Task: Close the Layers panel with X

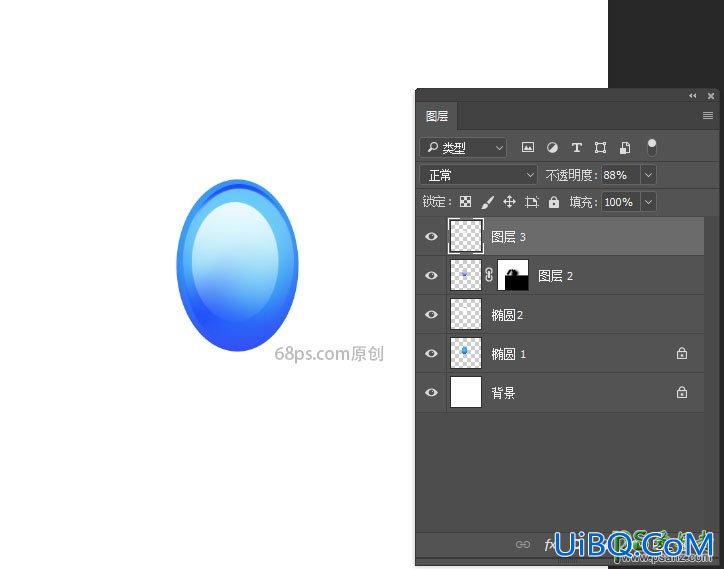Action: 711,96
